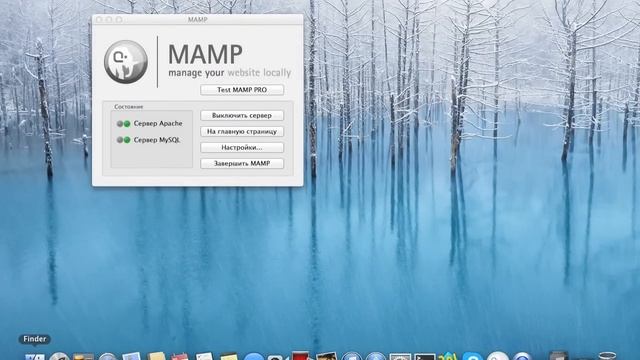Click the Сервер Apache label
The width and height of the screenshot is (640, 360).
[x=158, y=123]
